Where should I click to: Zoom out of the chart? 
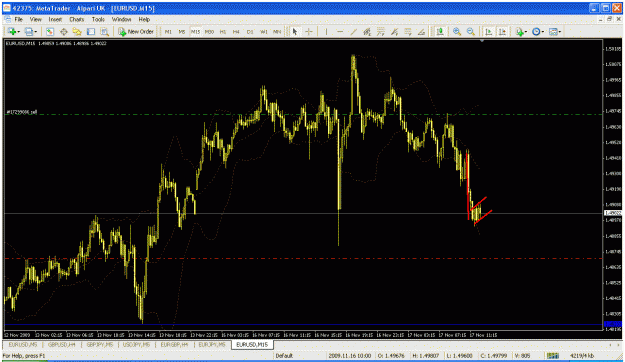click(471, 31)
